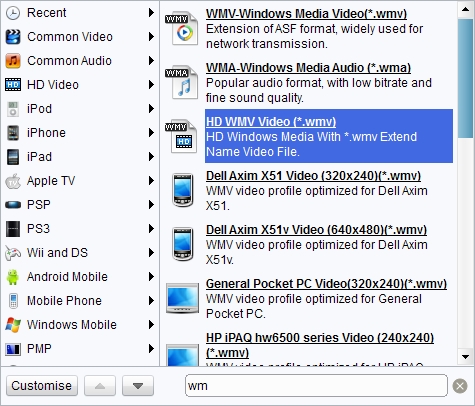Click the format list scrollbar thumb
The image size is (475, 406).
465,77
